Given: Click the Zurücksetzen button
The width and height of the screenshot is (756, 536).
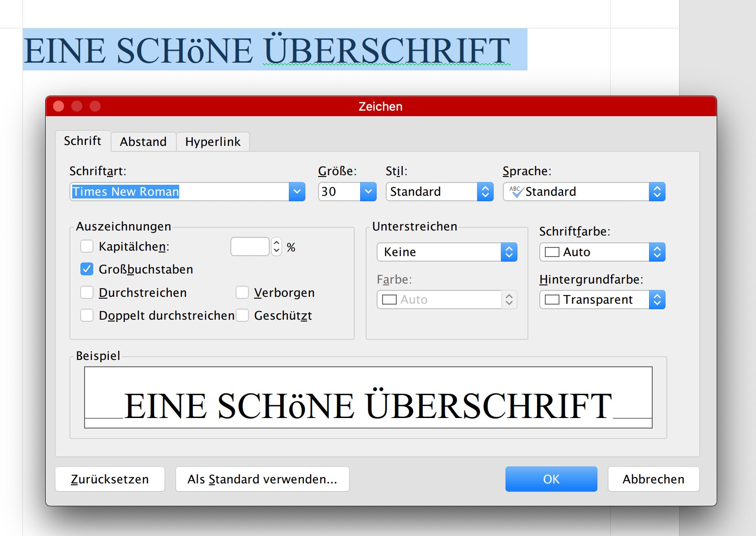Looking at the screenshot, I should (x=110, y=479).
